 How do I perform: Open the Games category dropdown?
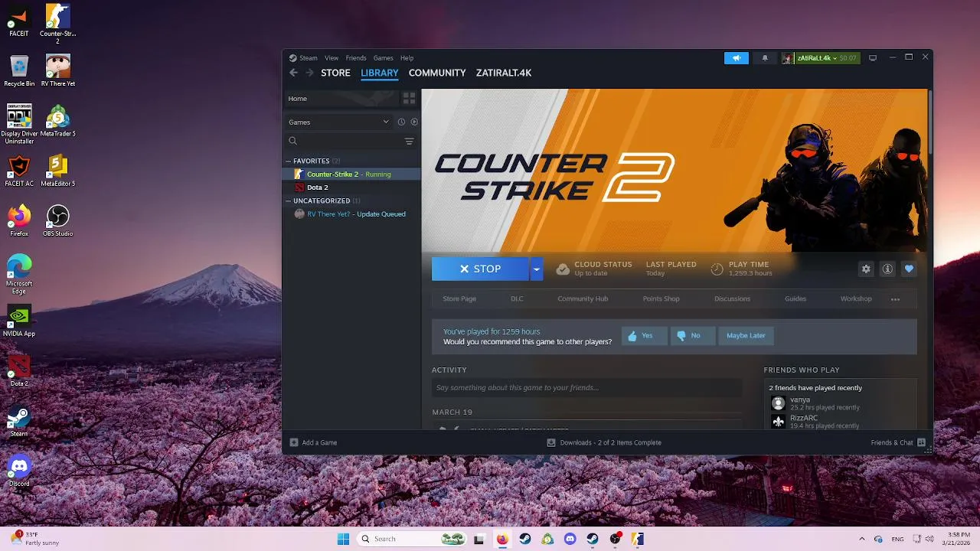pos(338,122)
